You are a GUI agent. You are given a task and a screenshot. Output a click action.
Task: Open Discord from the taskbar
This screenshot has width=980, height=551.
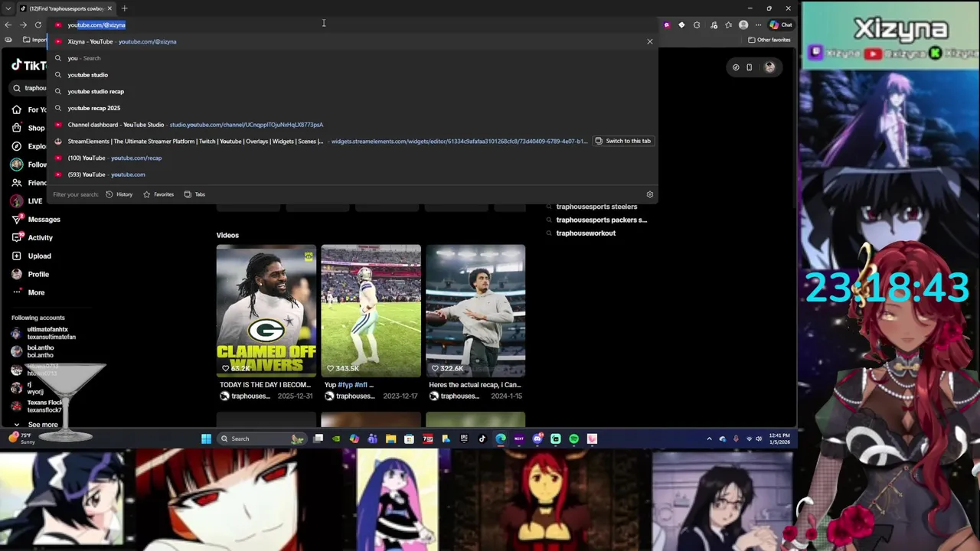point(537,439)
